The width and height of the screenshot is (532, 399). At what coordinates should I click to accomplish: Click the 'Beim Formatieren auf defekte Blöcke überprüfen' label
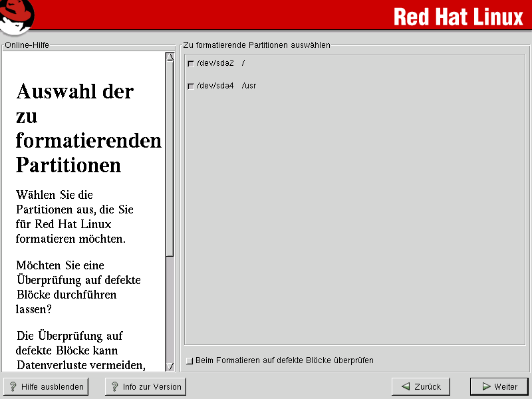click(x=284, y=360)
